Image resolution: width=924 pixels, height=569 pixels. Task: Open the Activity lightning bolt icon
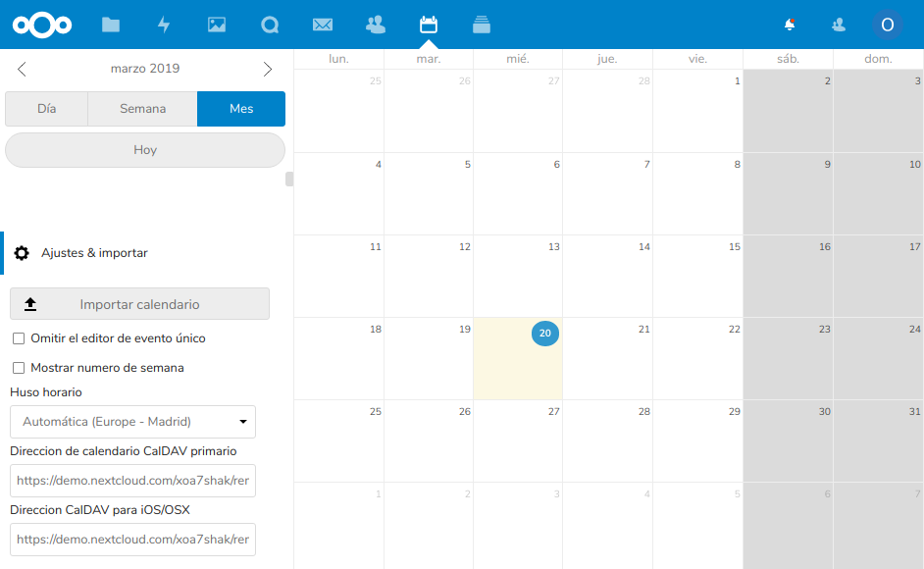[164, 25]
